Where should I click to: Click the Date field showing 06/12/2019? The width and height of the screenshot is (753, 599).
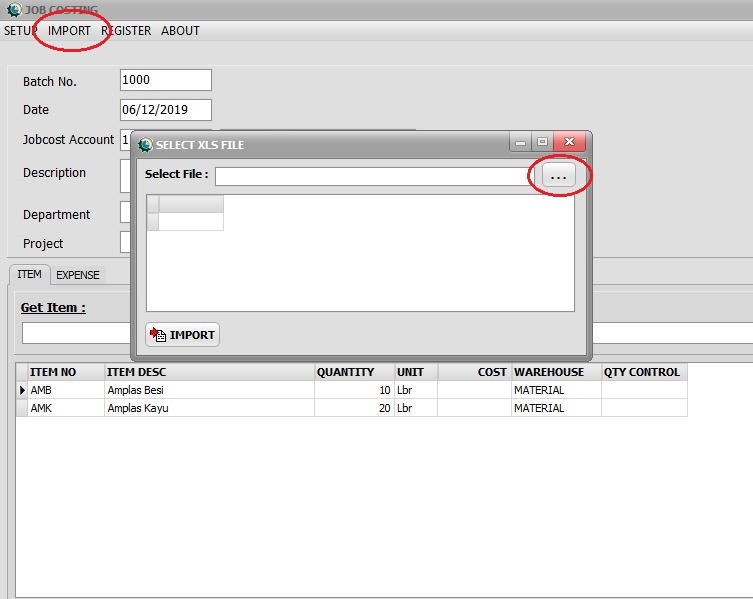(165, 110)
